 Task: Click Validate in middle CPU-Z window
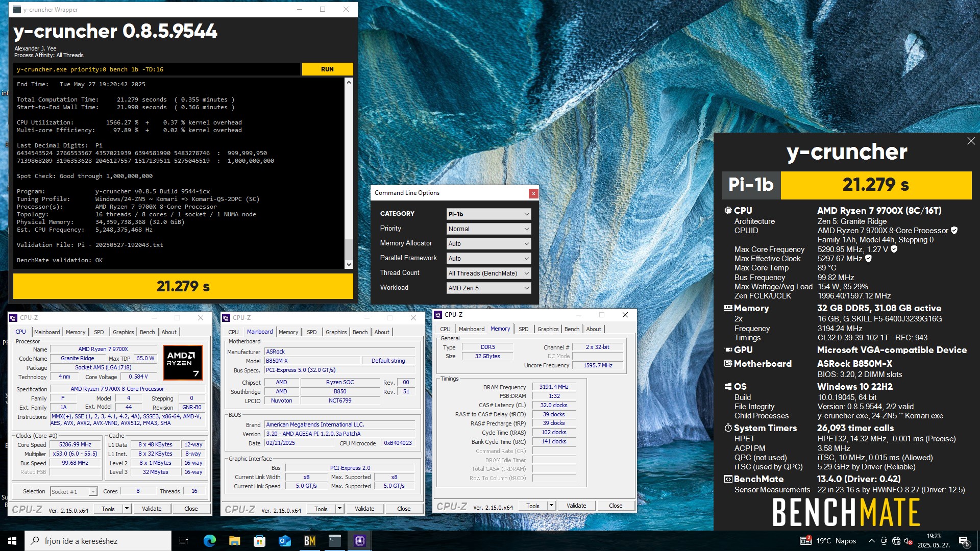[x=364, y=509]
